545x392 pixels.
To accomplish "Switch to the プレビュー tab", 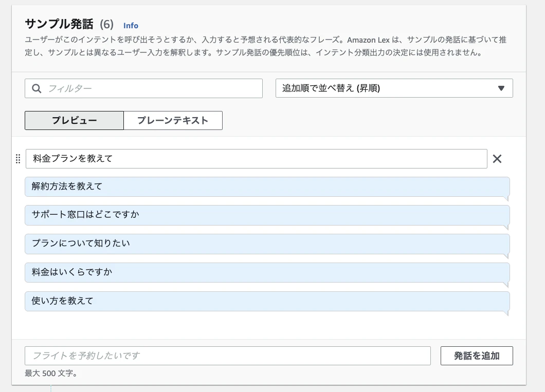I will (x=75, y=121).
